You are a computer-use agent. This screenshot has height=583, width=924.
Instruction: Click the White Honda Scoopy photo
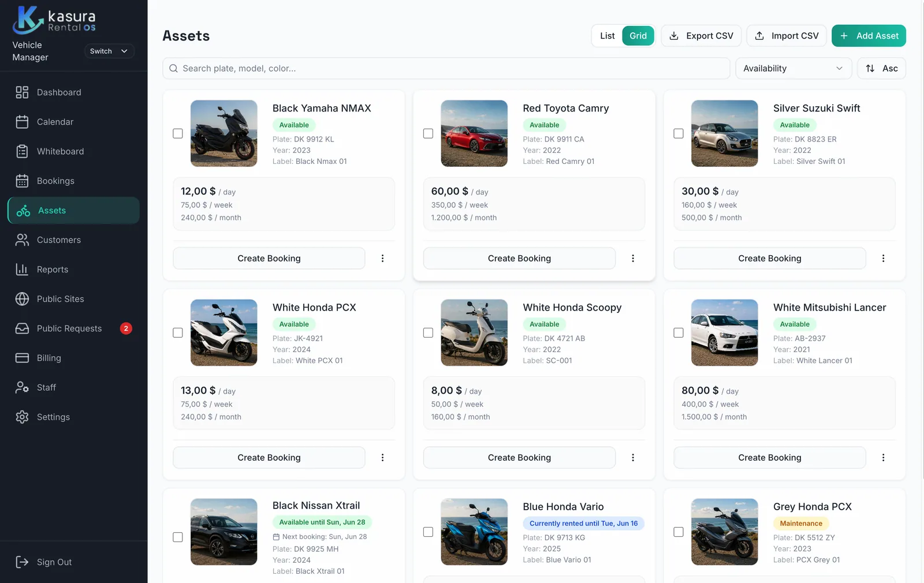[474, 332]
